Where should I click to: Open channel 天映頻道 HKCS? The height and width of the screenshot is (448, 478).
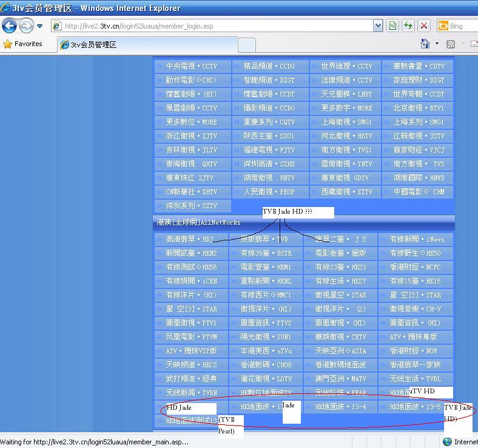click(192, 365)
